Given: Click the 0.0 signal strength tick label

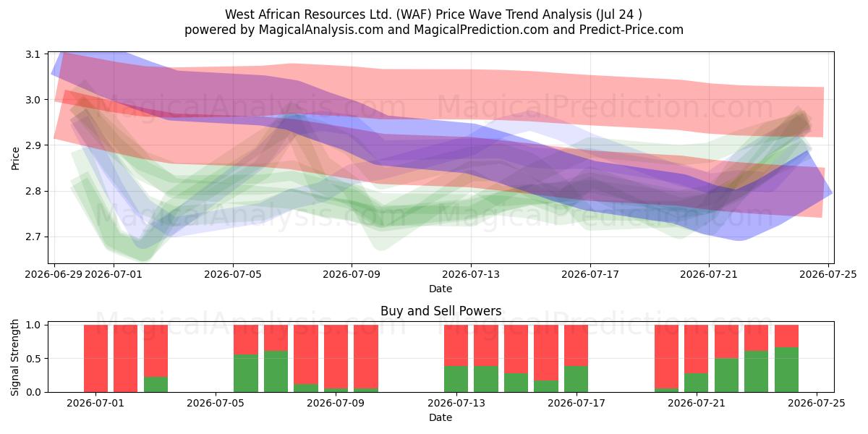Looking at the screenshot, I should (x=35, y=392).
